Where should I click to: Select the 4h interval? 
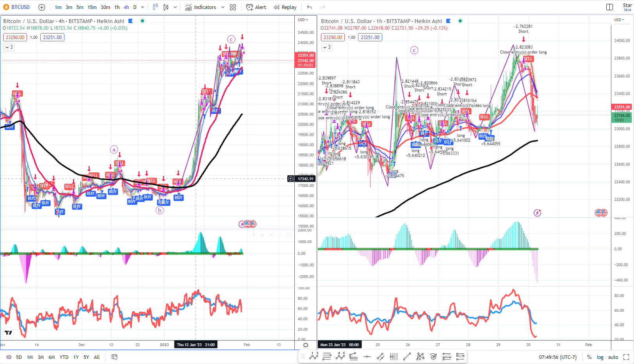point(126,7)
